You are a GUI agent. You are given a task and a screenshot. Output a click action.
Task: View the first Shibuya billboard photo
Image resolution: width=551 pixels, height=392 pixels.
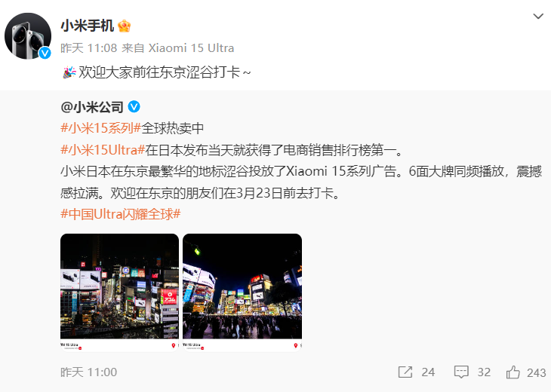tap(119, 292)
